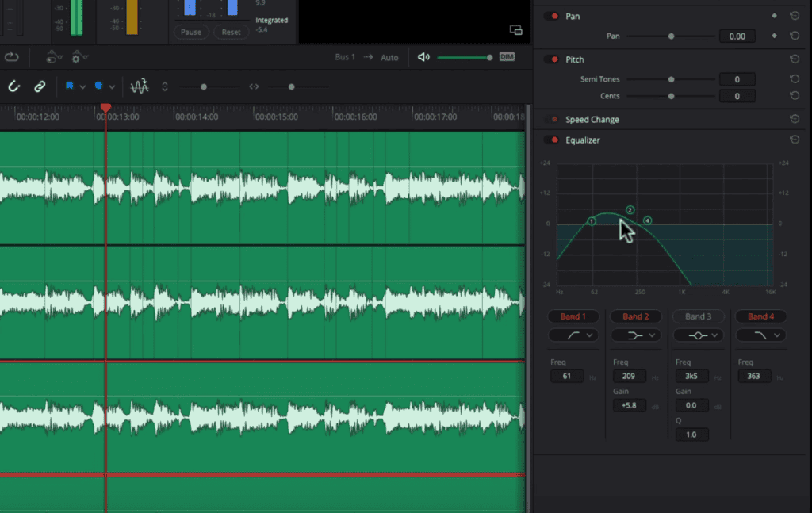Select EQ graph node 2
Image resolution: width=812 pixels, height=513 pixels.
(630, 210)
